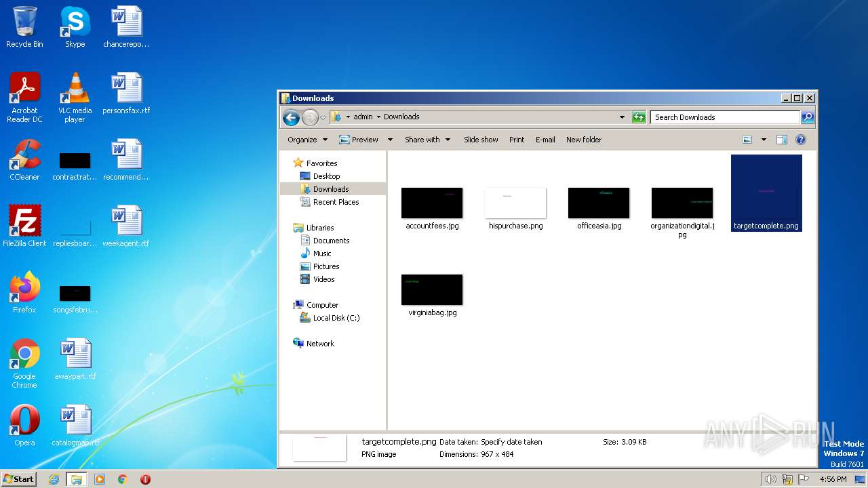The width and height of the screenshot is (868, 488).
Task: Select Network in navigation pane
Action: pos(314,344)
